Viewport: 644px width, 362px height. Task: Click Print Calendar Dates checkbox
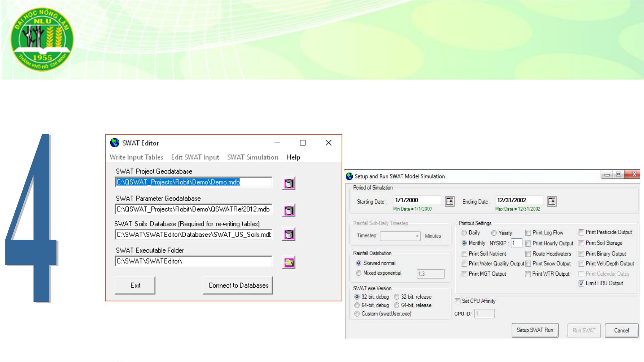pos(581,274)
